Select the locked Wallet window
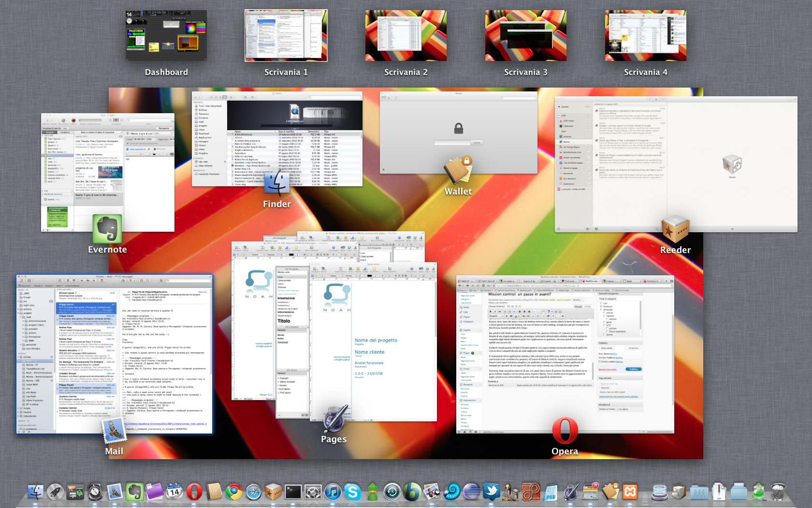 [459, 132]
